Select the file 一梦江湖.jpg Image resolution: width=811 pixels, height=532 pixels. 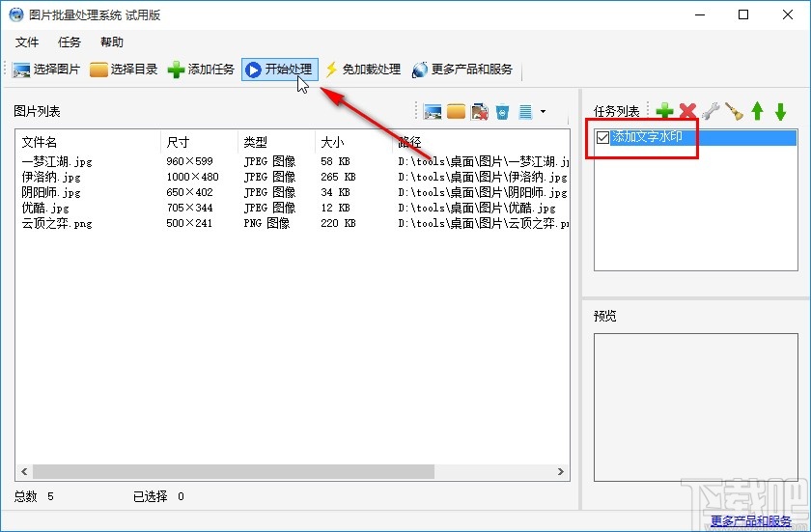tap(57, 162)
